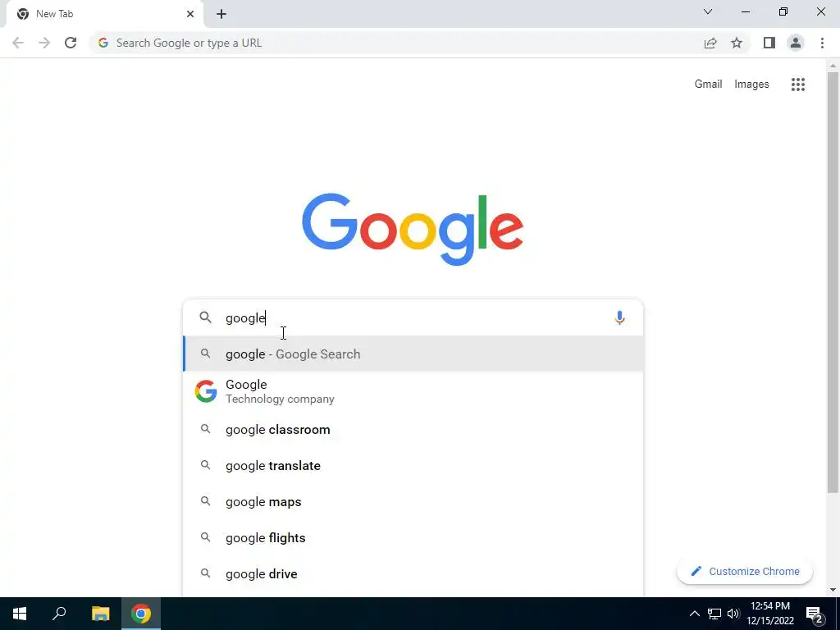Open the Chrome profile avatar icon
This screenshot has height=630, width=840.
click(796, 43)
